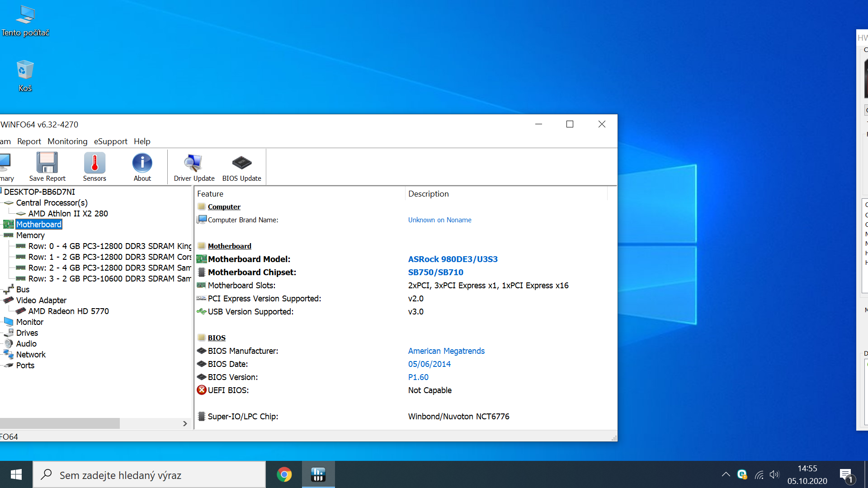Select the Network tree item
Image resolution: width=868 pixels, height=488 pixels.
click(31, 355)
